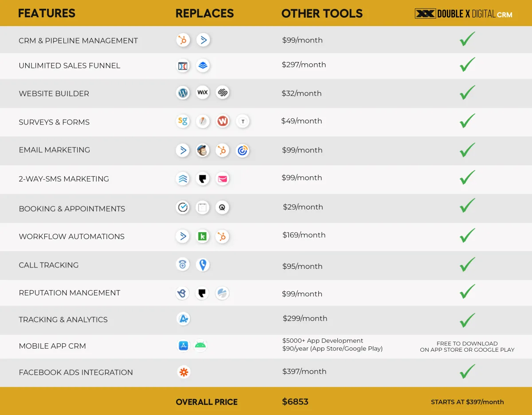Click the Double X Digital CRM logo
This screenshot has width=532, height=415.
coord(463,14)
